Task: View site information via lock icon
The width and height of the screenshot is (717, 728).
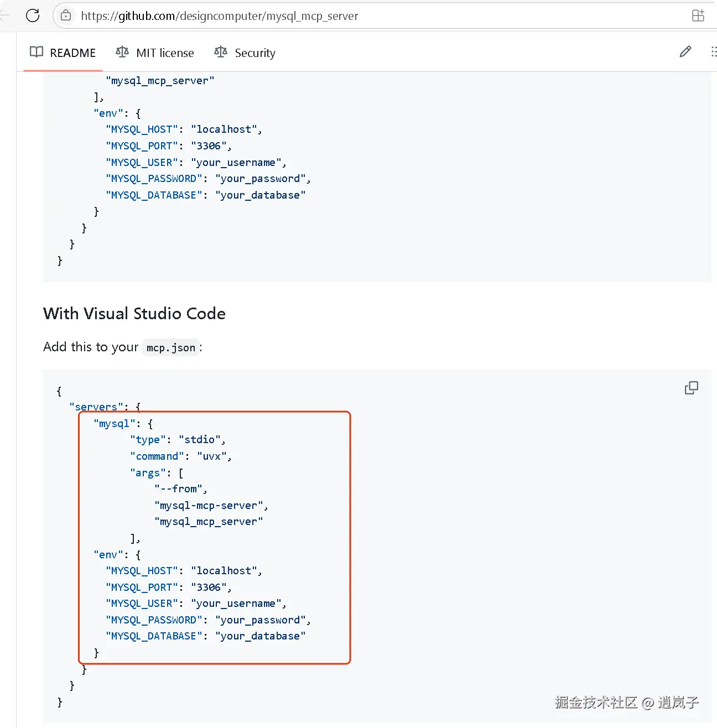Action: [x=66, y=15]
